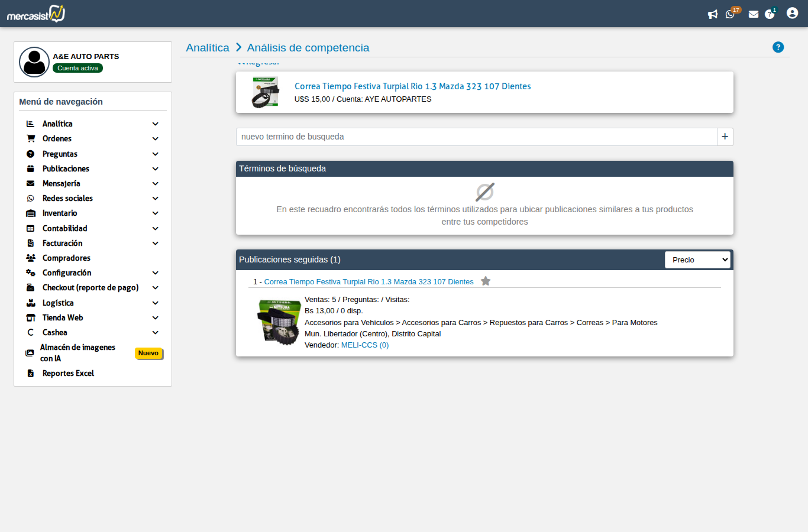This screenshot has width=808, height=532.
Task: Open Reportes Excel menu item
Action: (x=68, y=374)
